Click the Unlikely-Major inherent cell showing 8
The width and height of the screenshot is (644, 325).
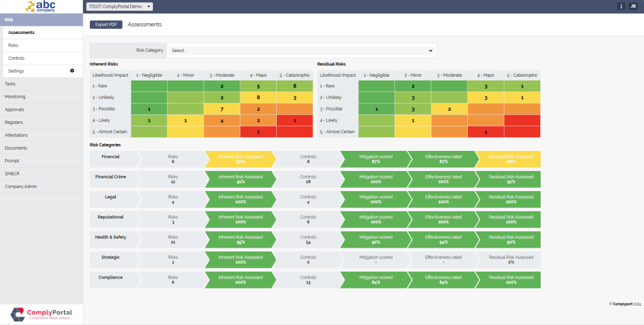tap(258, 97)
